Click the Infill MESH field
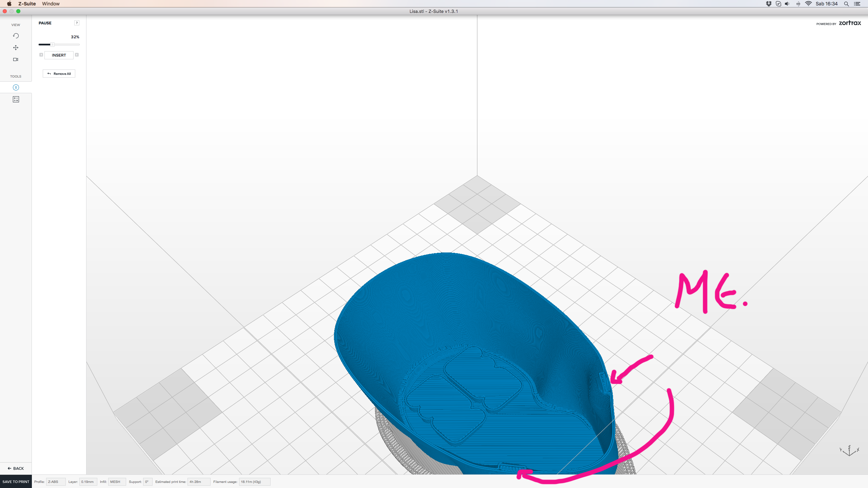 pos(117,482)
